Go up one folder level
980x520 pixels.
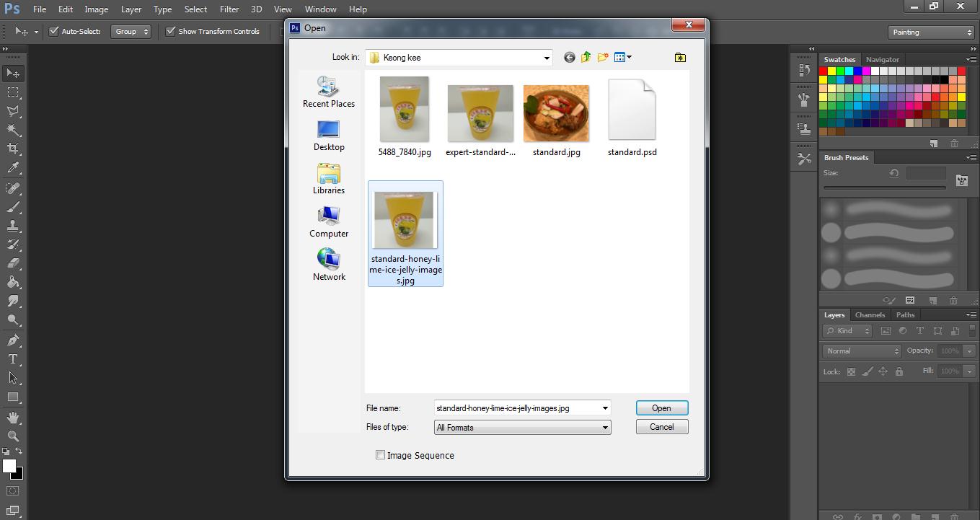(586, 58)
